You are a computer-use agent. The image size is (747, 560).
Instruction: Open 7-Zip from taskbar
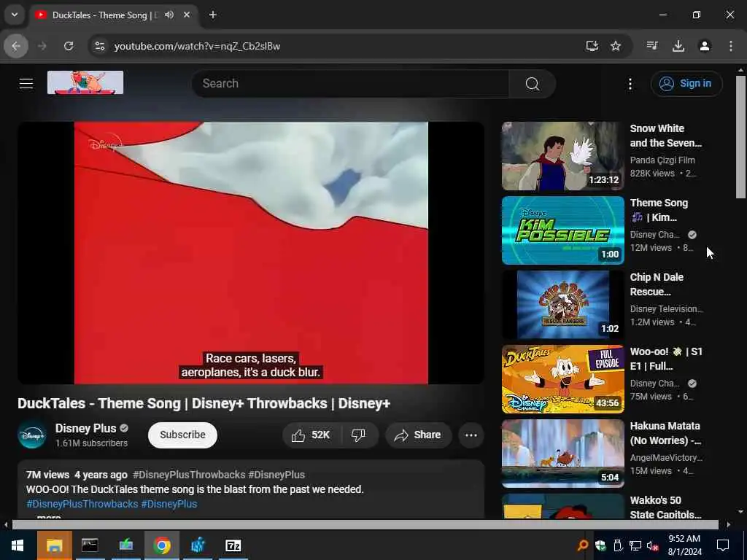click(233, 545)
